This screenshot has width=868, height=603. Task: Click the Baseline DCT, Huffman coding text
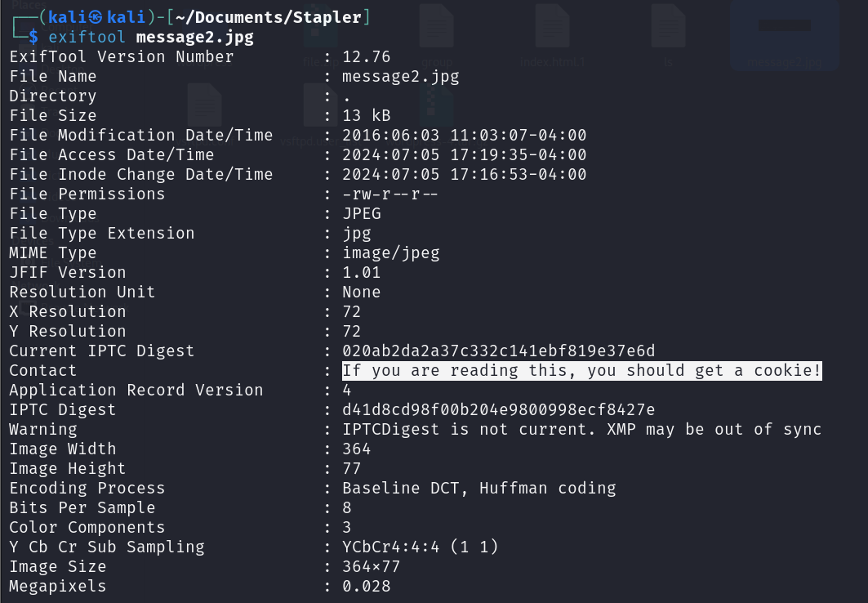coord(479,489)
